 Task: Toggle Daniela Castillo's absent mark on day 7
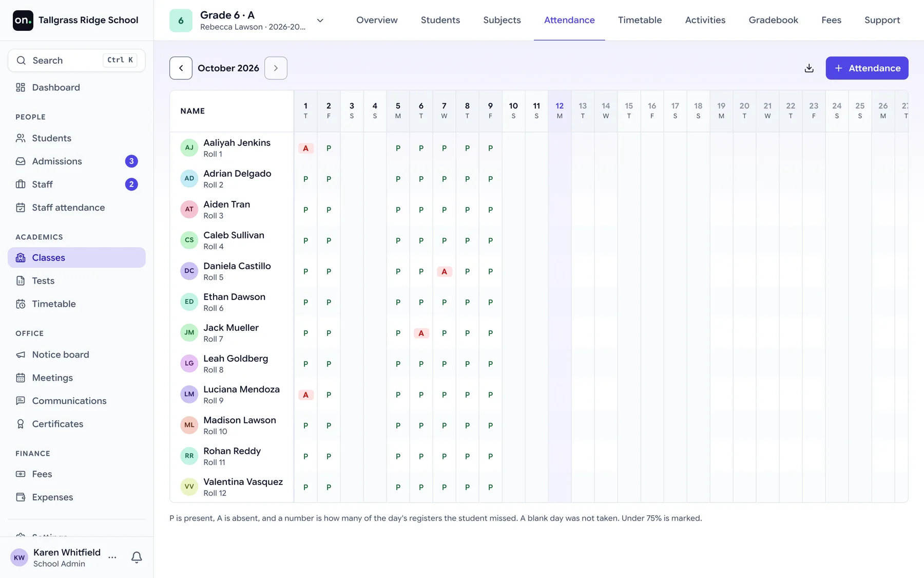pos(444,271)
